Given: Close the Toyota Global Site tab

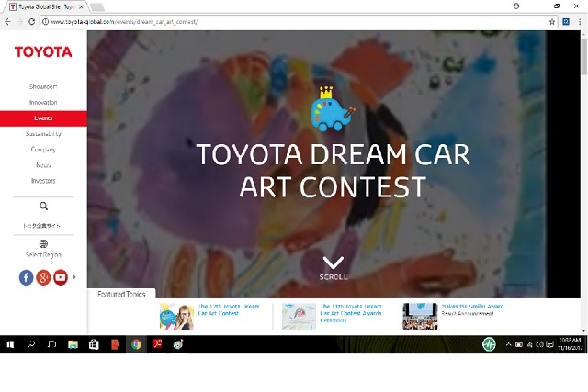Looking at the screenshot, I should point(81,6).
